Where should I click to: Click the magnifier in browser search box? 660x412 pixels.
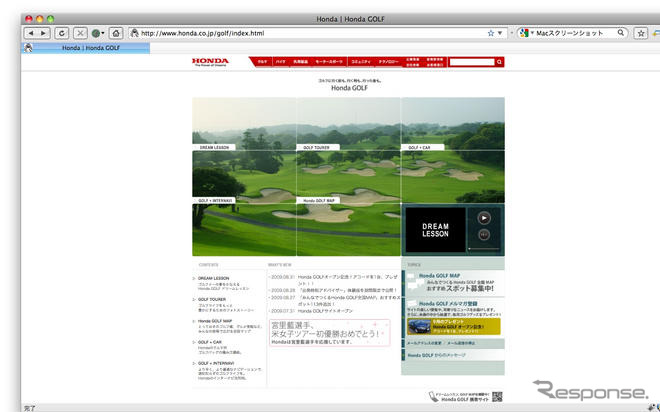coord(621,32)
